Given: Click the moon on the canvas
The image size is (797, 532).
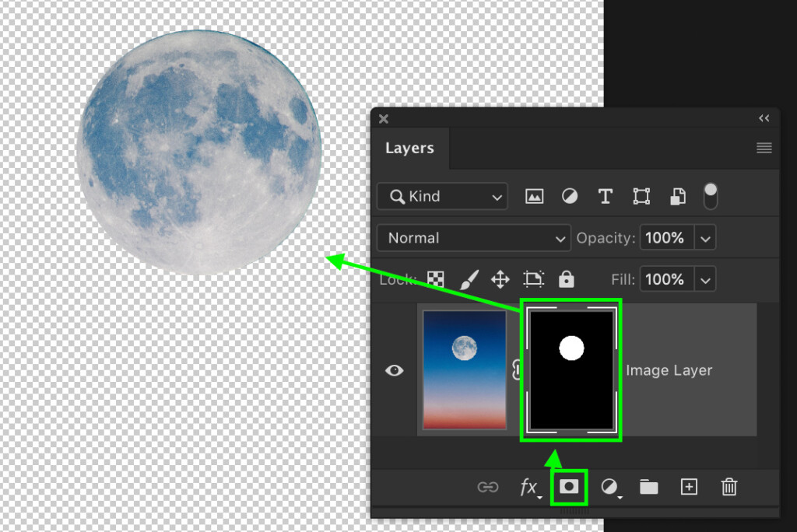Looking at the screenshot, I should 199,152.
